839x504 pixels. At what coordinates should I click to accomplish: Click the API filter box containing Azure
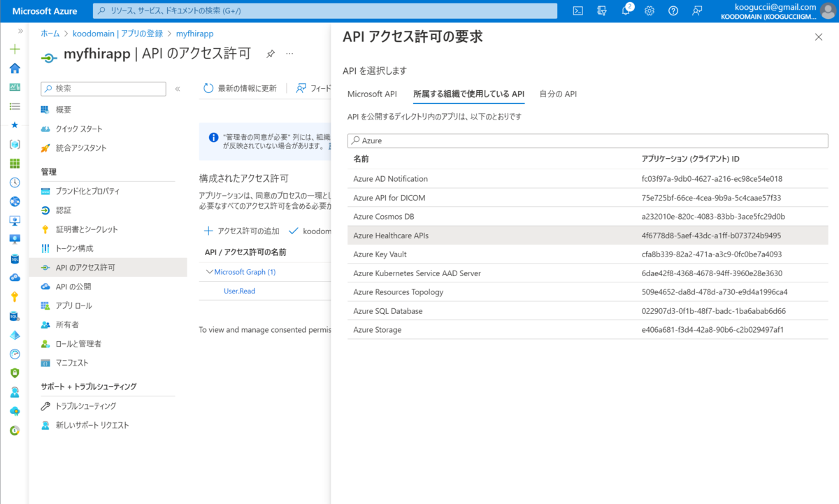coord(587,141)
